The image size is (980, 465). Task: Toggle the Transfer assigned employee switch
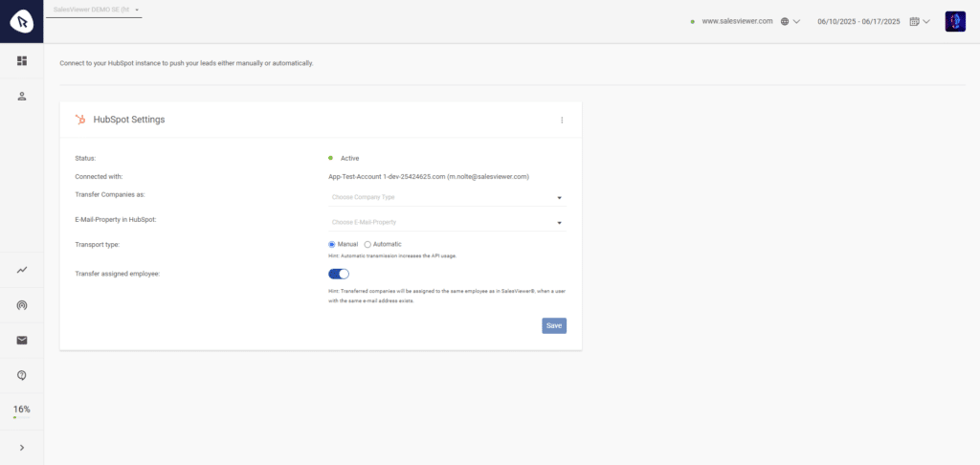[x=339, y=274]
